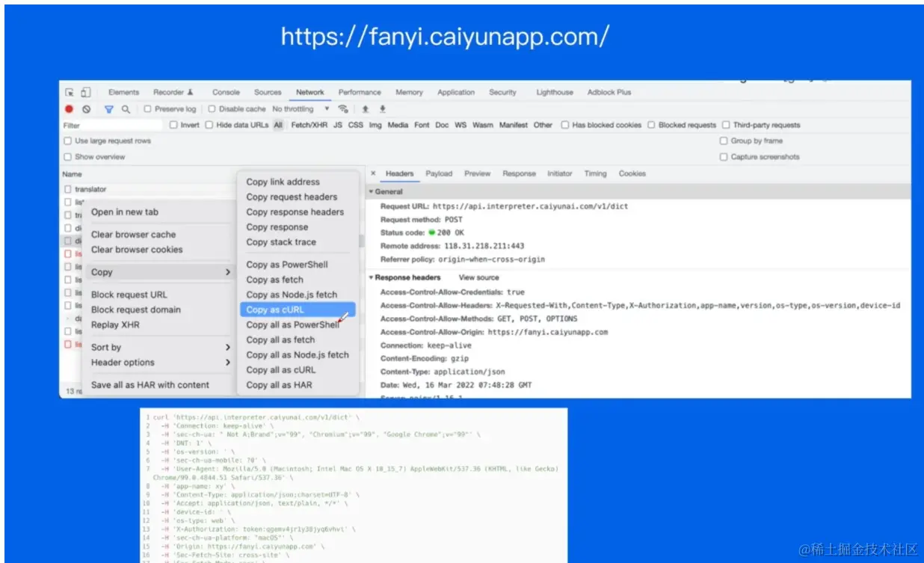Activate the inspect element picker icon

tap(70, 93)
